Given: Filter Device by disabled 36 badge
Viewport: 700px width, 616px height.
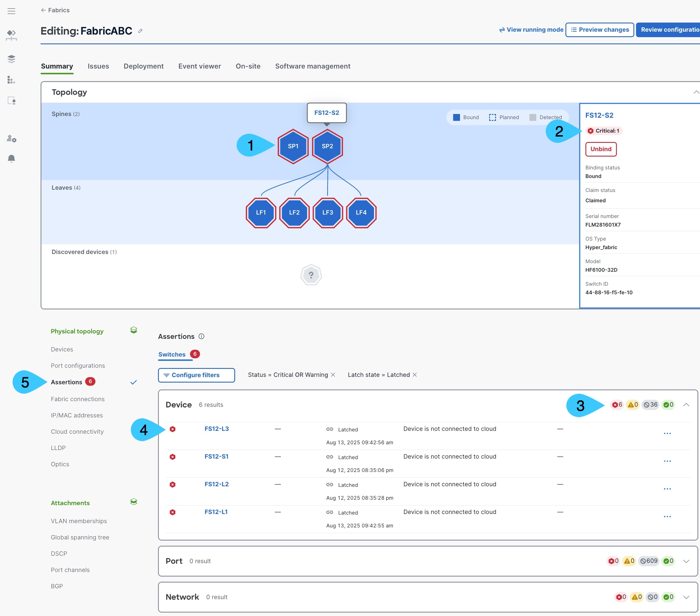Looking at the screenshot, I should (650, 405).
